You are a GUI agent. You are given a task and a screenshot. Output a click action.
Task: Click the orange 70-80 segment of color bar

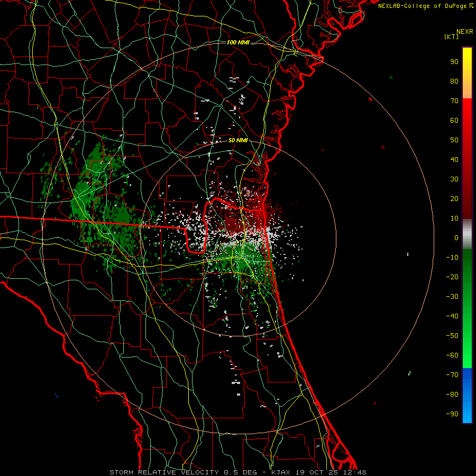467,90
